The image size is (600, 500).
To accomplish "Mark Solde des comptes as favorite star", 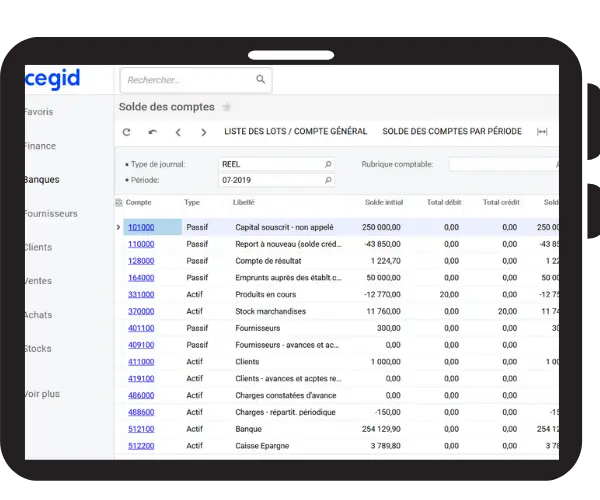I will point(227,107).
